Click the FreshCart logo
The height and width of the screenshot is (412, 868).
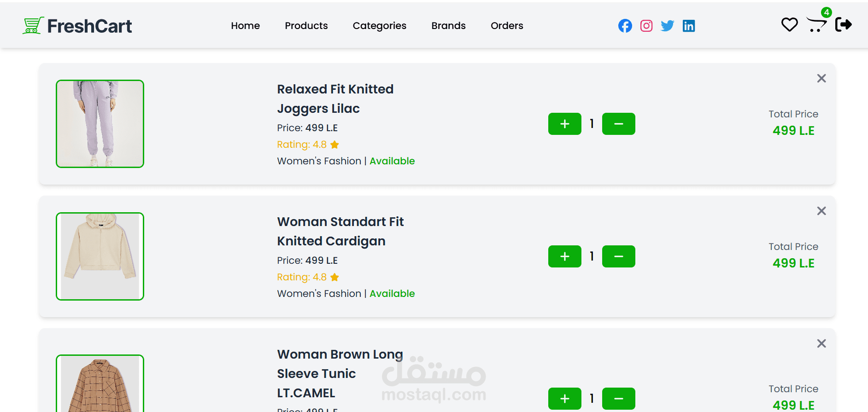[77, 26]
